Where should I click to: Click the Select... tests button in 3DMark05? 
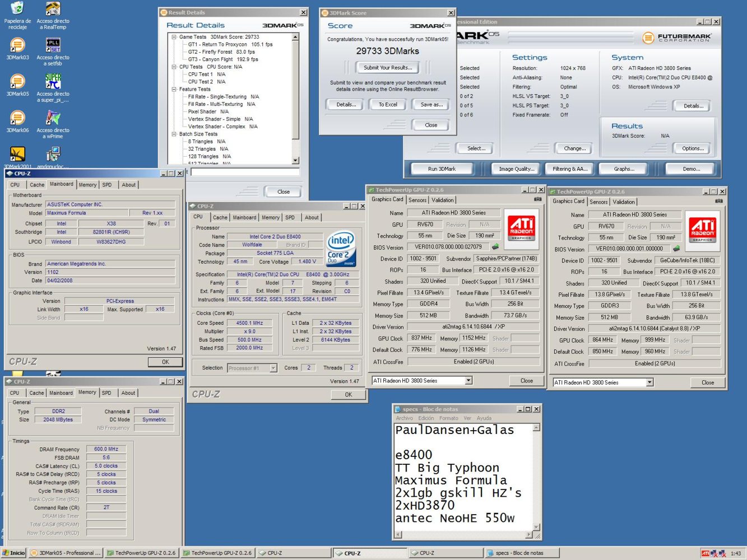(476, 148)
